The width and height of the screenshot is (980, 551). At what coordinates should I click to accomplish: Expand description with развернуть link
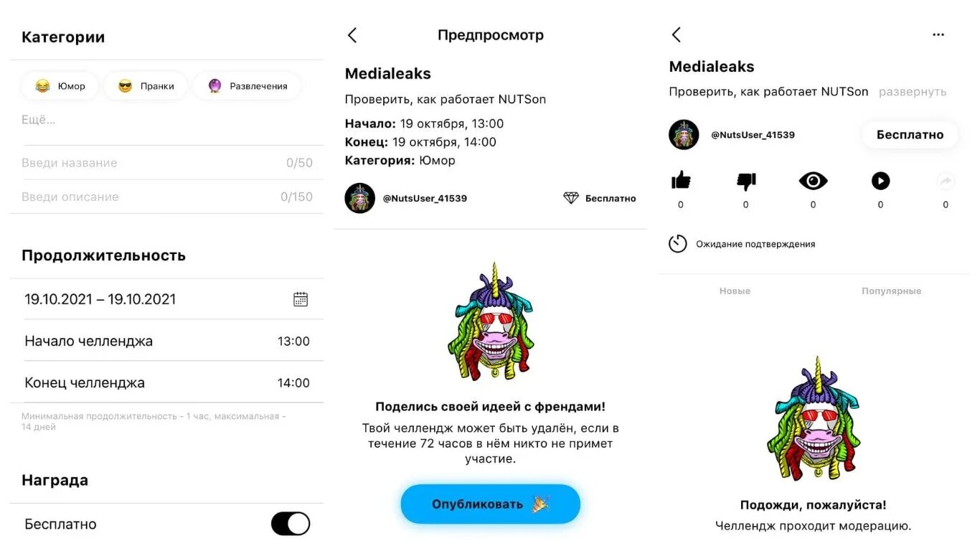[x=913, y=92]
